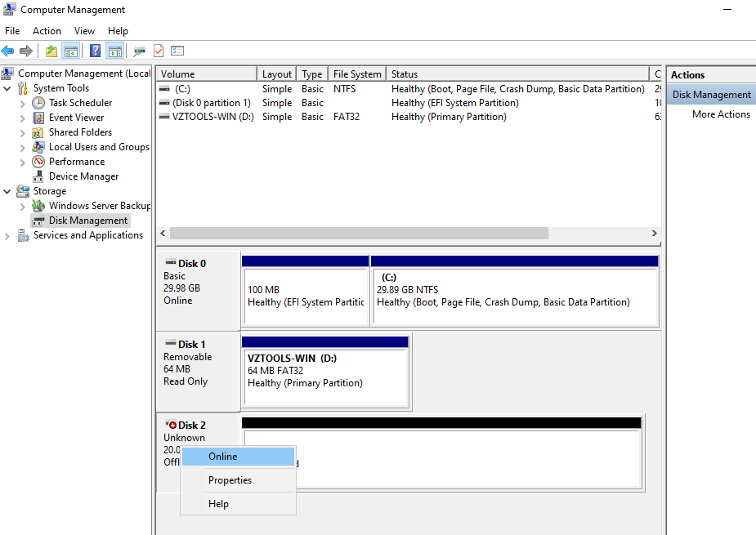Choose Help from the context menu
This screenshot has width=756, height=535.
click(238, 504)
